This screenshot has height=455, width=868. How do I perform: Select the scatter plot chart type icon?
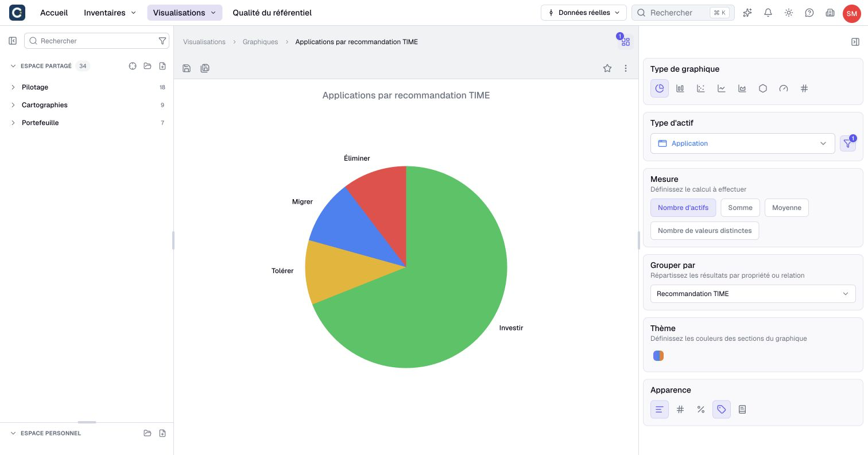point(701,88)
